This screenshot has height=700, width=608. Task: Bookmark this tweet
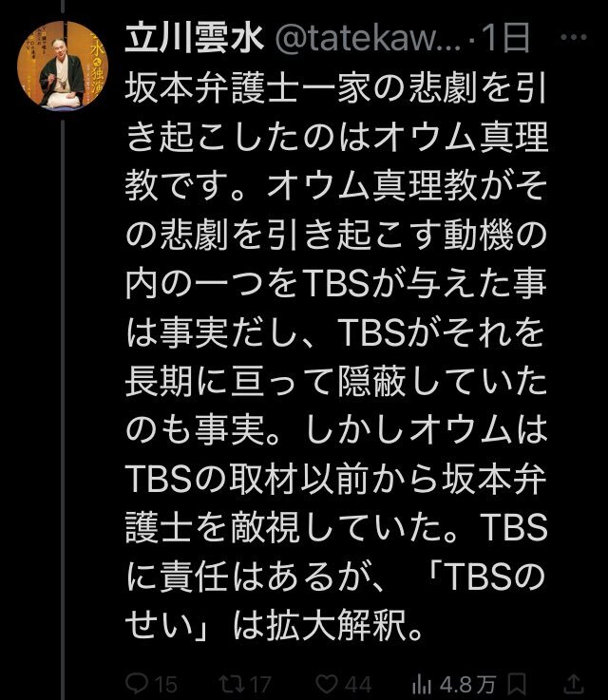pos(517,684)
